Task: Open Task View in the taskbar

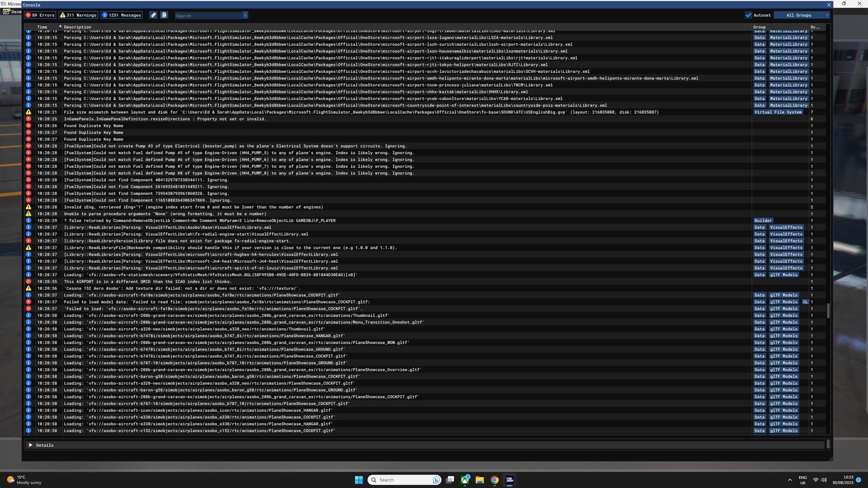Action: pos(450,480)
